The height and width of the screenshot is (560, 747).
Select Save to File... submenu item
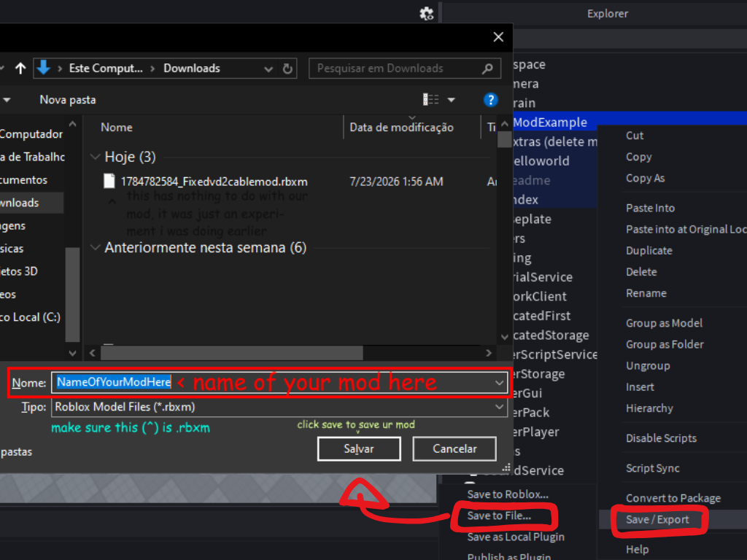499,516
